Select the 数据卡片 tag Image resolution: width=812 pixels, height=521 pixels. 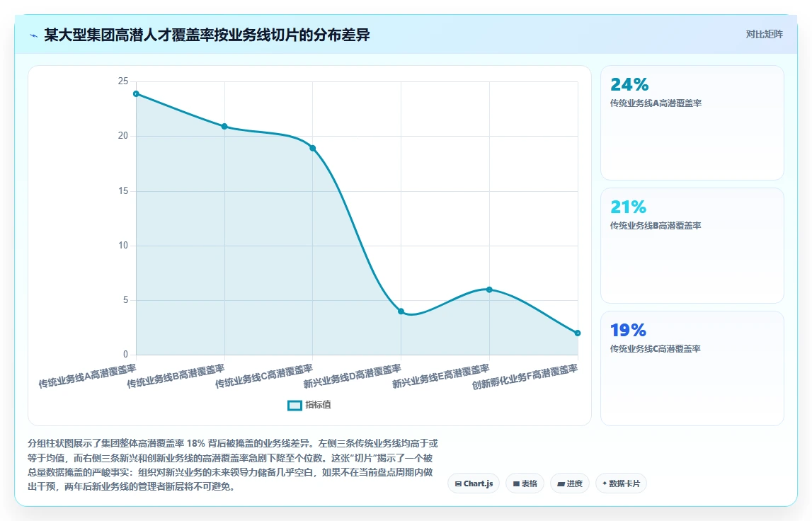coord(621,483)
